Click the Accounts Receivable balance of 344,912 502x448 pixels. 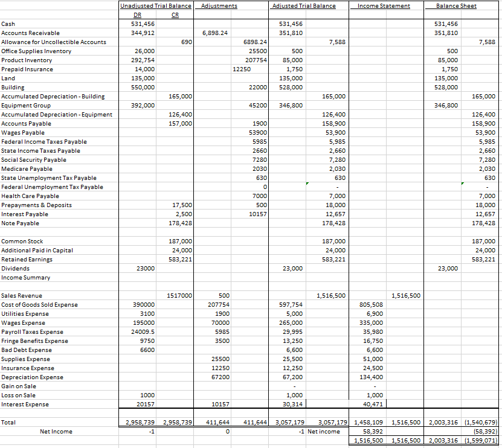143,33
